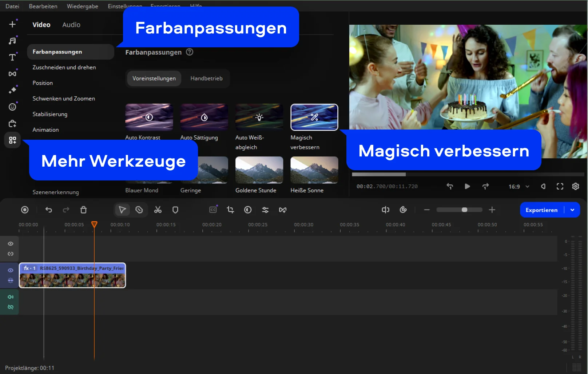Expand the 16:9 aspect ratio dropdown
588x374 pixels.
click(519, 187)
